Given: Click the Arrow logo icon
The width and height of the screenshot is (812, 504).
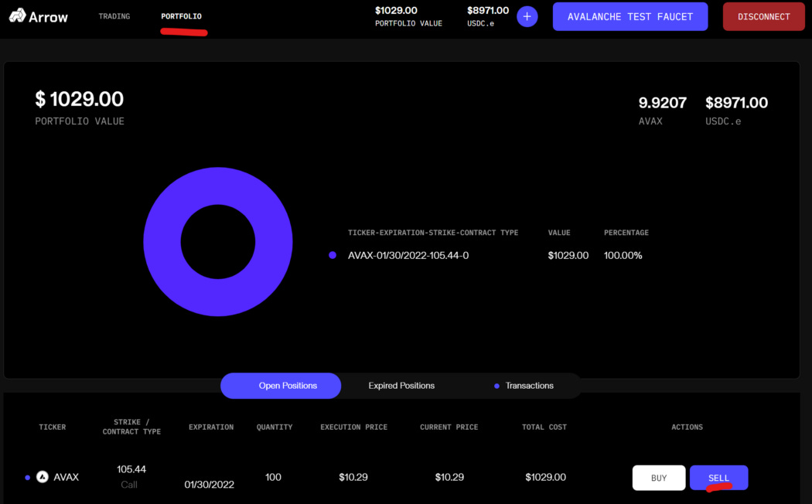Looking at the screenshot, I should pos(18,15).
